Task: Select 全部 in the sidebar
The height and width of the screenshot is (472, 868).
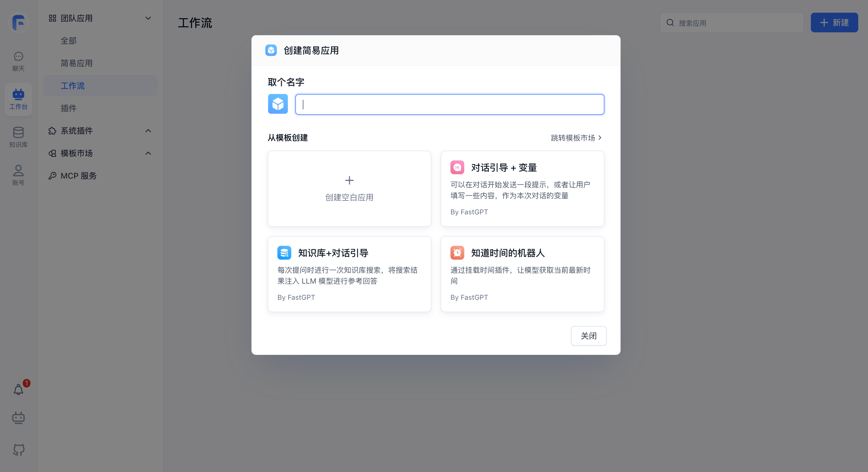Action: click(x=69, y=40)
